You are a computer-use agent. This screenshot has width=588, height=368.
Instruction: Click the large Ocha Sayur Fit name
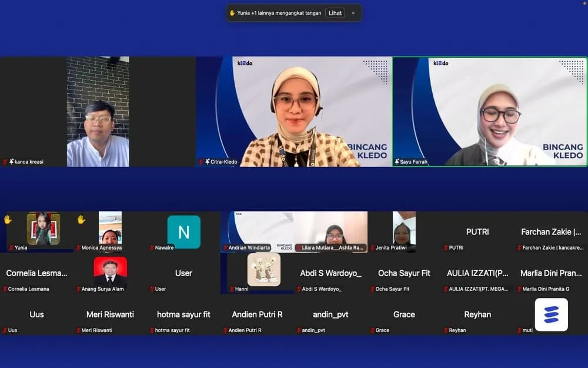pos(404,273)
